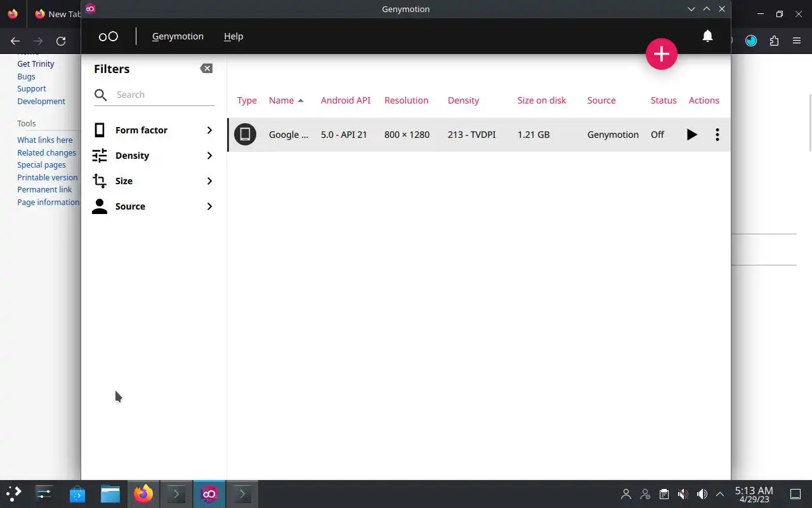Open the Help menu
The height and width of the screenshot is (508, 812).
[233, 36]
